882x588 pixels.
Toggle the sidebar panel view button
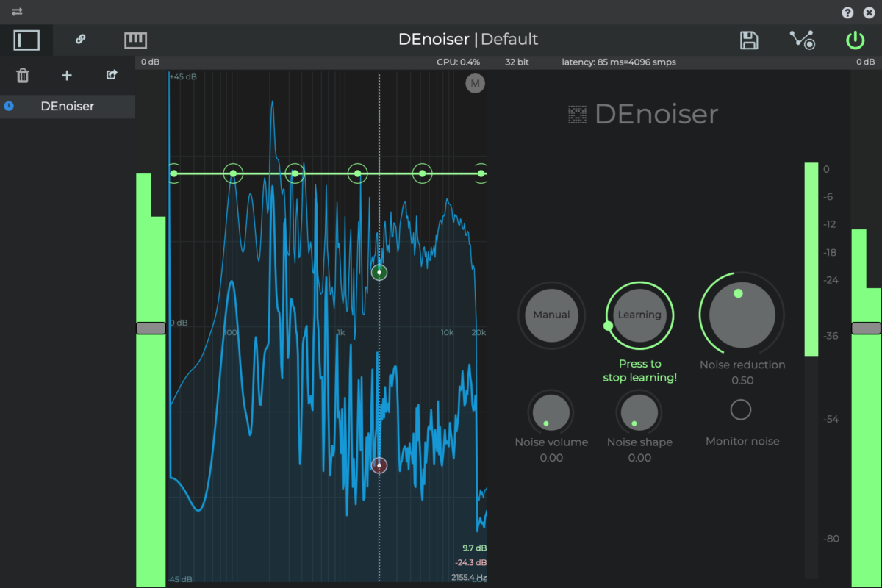pyautogui.click(x=26, y=40)
